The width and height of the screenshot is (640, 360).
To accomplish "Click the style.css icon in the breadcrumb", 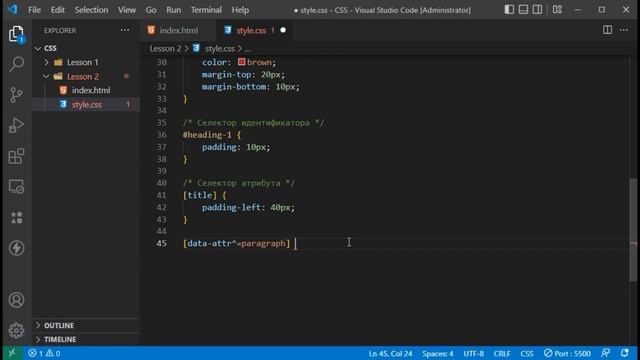I will (x=196, y=49).
